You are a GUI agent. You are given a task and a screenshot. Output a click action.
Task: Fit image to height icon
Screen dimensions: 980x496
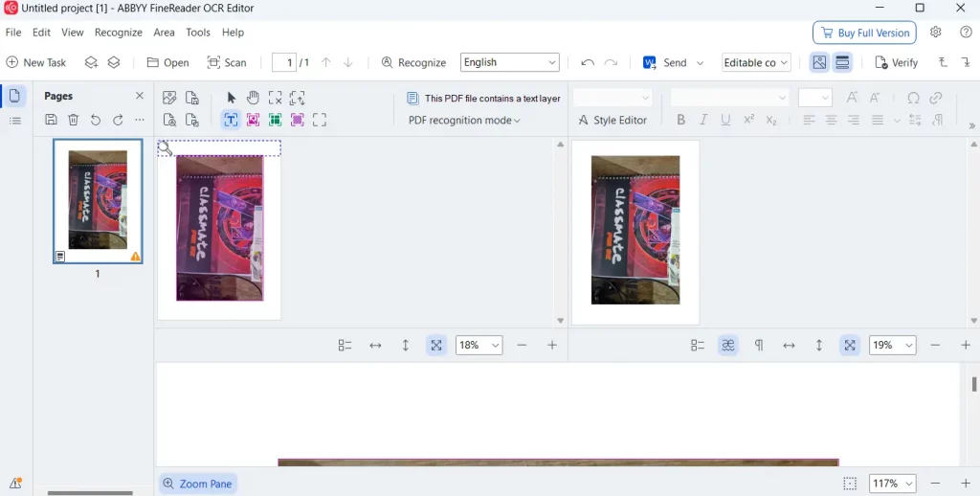405,346
